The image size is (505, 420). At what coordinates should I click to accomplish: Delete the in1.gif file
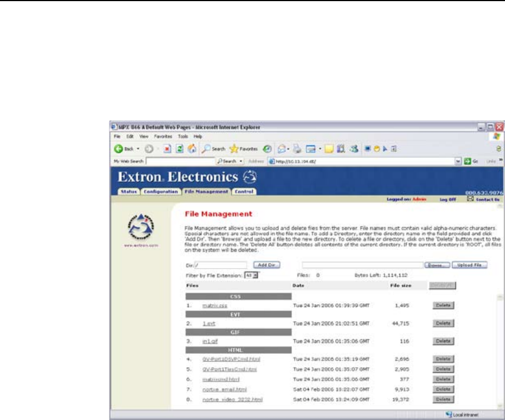pyautogui.click(x=443, y=341)
